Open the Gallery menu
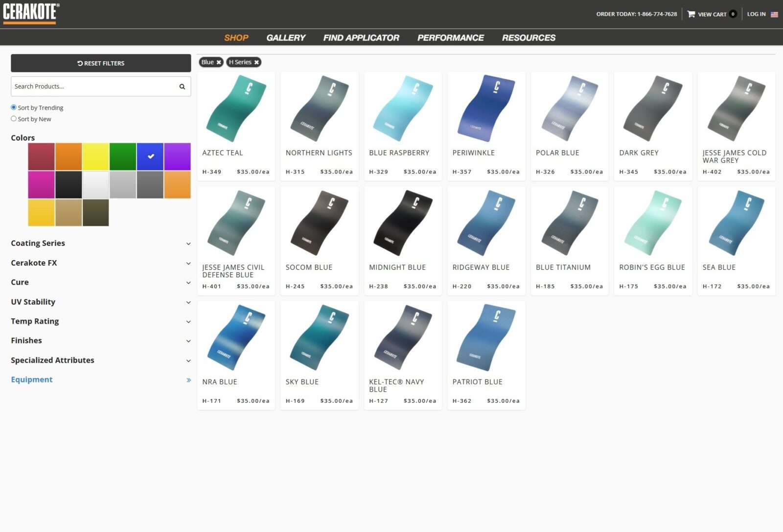This screenshot has height=532, width=783. tap(286, 38)
